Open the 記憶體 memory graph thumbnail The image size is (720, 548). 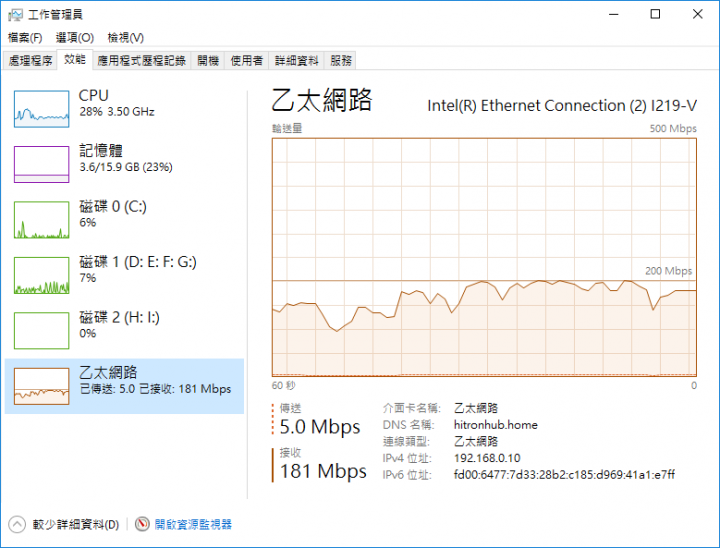click(41, 164)
